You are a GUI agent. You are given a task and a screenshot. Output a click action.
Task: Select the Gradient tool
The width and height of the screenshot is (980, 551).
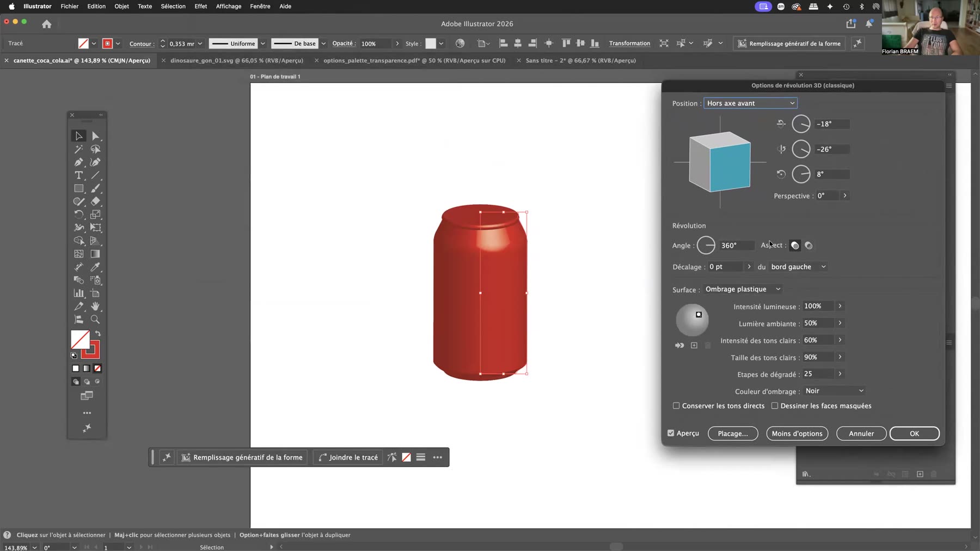[x=96, y=254]
